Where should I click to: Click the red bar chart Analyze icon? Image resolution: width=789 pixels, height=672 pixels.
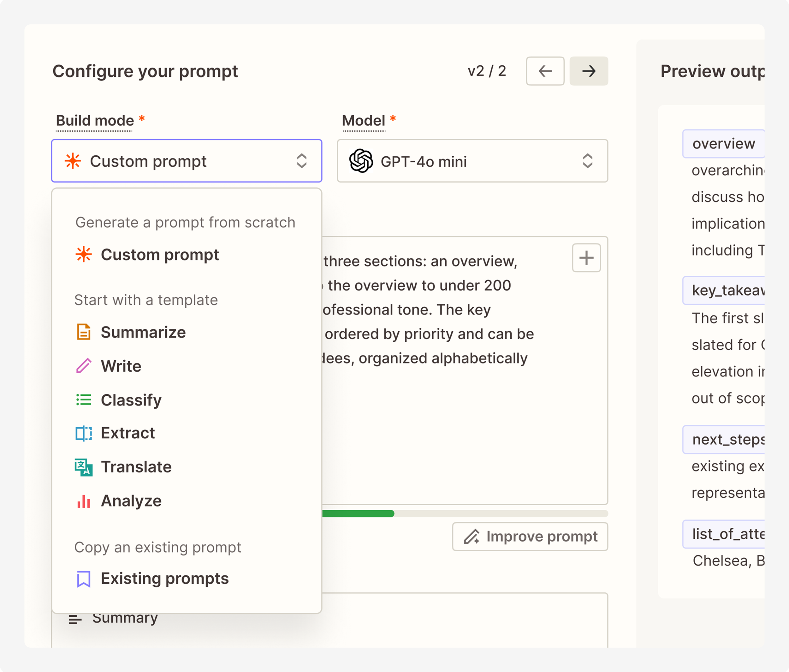point(83,501)
